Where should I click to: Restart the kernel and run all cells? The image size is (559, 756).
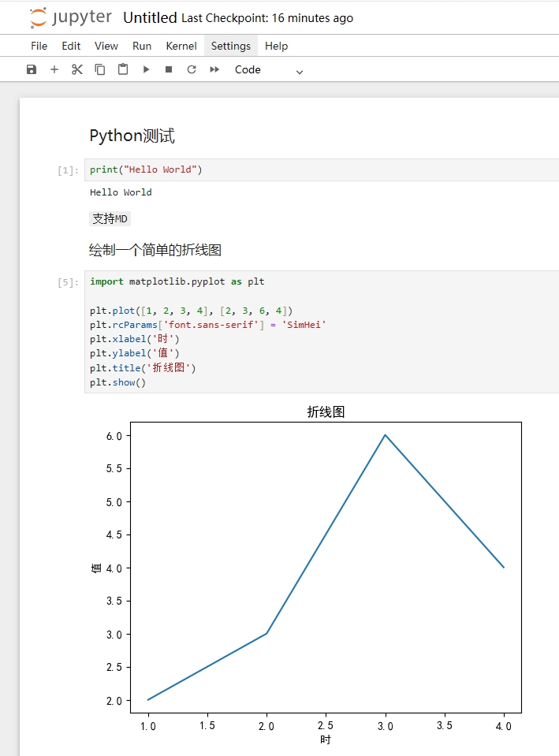[214, 69]
